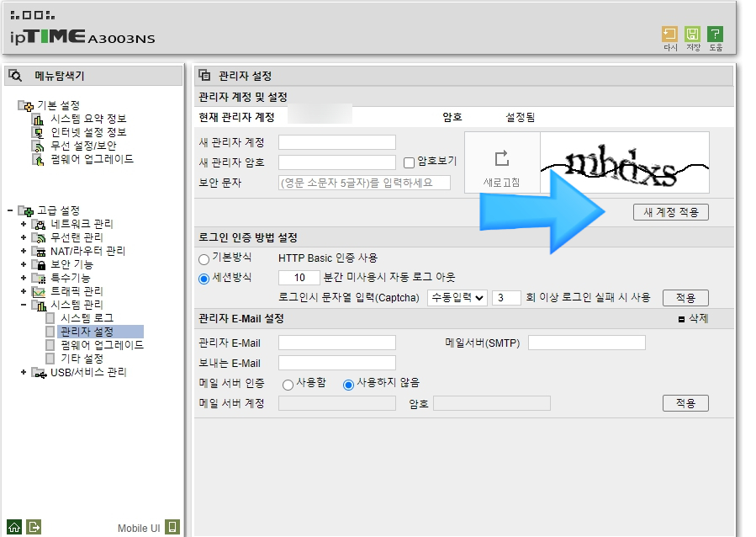
Task: Click the 새 관리자 암호 input field
Action: tap(337, 162)
